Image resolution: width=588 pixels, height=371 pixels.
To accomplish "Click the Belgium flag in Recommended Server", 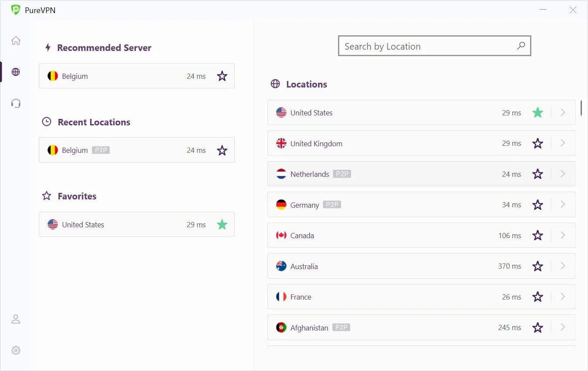I will click(x=53, y=76).
